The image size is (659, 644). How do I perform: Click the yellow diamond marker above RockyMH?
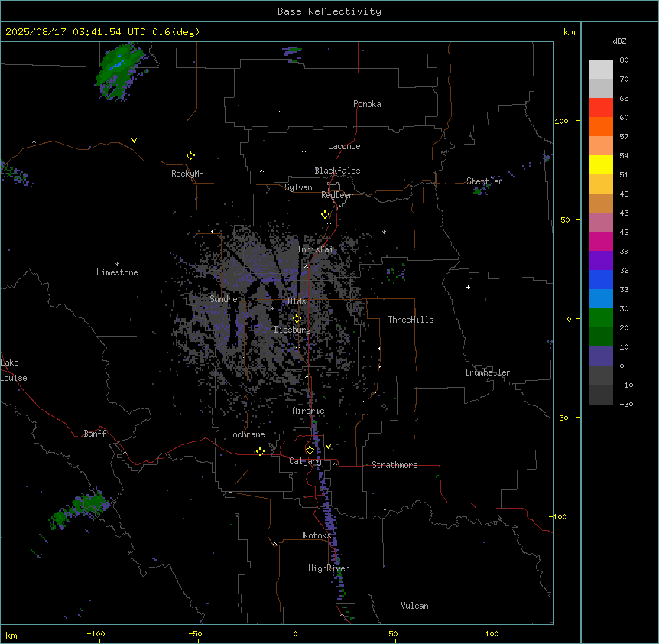coord(190,156)
